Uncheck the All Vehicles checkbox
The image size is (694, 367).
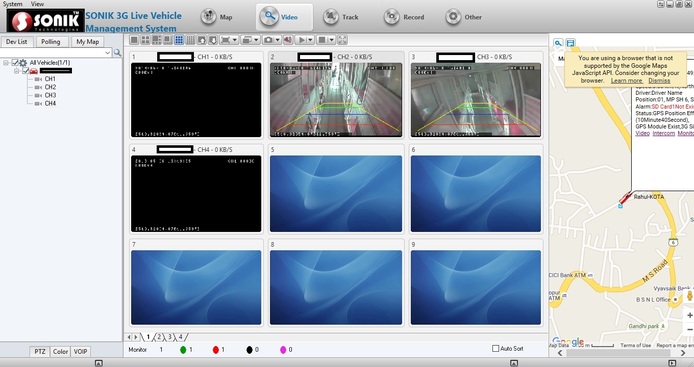[x=15, y=62]
